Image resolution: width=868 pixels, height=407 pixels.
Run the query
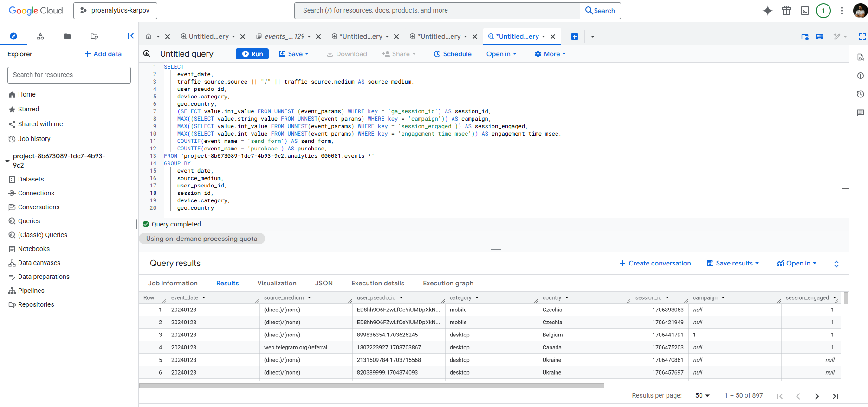[x=252, y=54]
